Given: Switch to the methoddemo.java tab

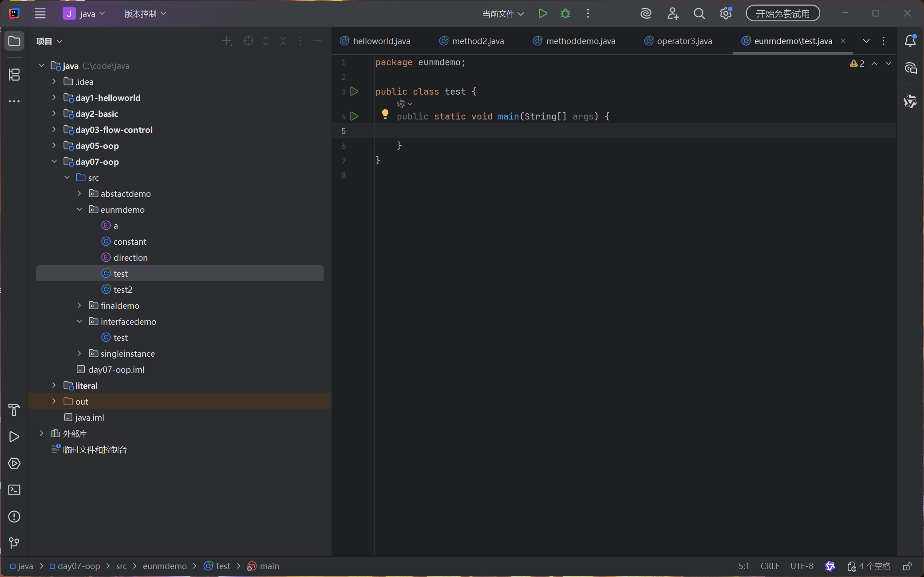Looking at the screenshot, I should point(580,41).
